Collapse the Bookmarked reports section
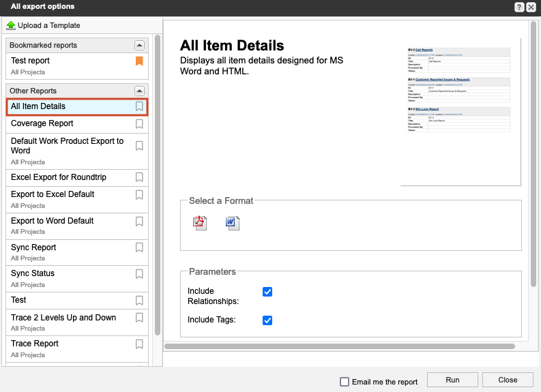Image resolution: width=541 pixels, height=392 pixels. pos(139,45)
